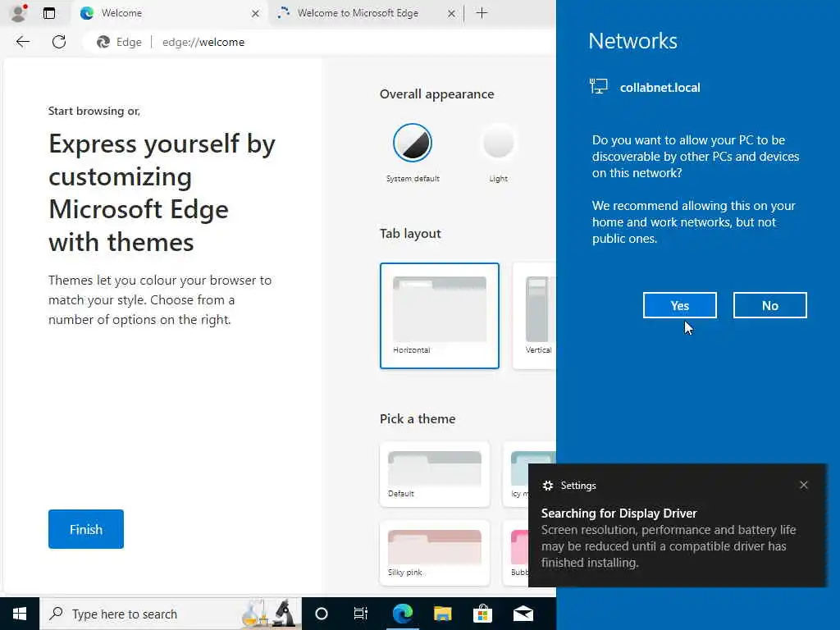Select Light appearance option
This screenshot has width=840, height=630.
click(498, 153)
